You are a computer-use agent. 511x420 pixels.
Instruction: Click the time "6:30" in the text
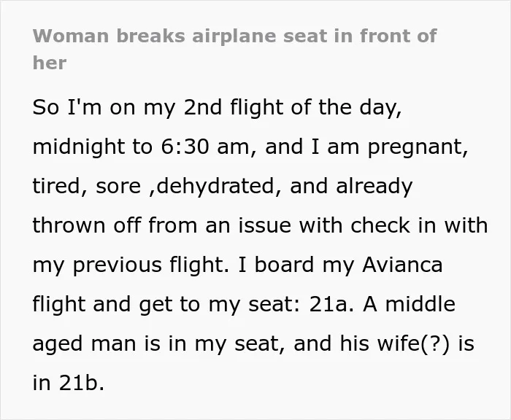point(185,147)
